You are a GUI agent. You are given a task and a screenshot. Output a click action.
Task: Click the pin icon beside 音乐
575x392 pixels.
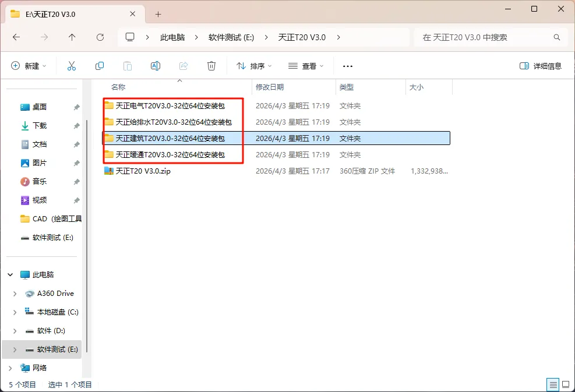(x=76, y=182)
